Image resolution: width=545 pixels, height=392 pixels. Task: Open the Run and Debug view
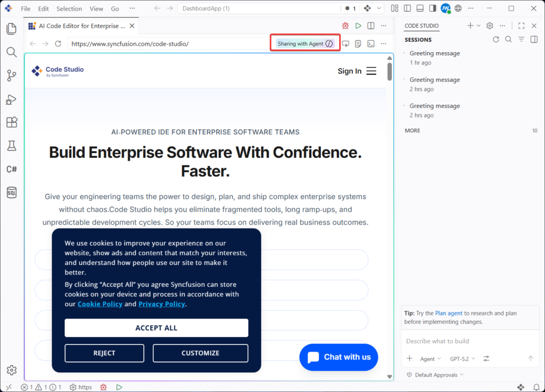(x=12, y=99)
